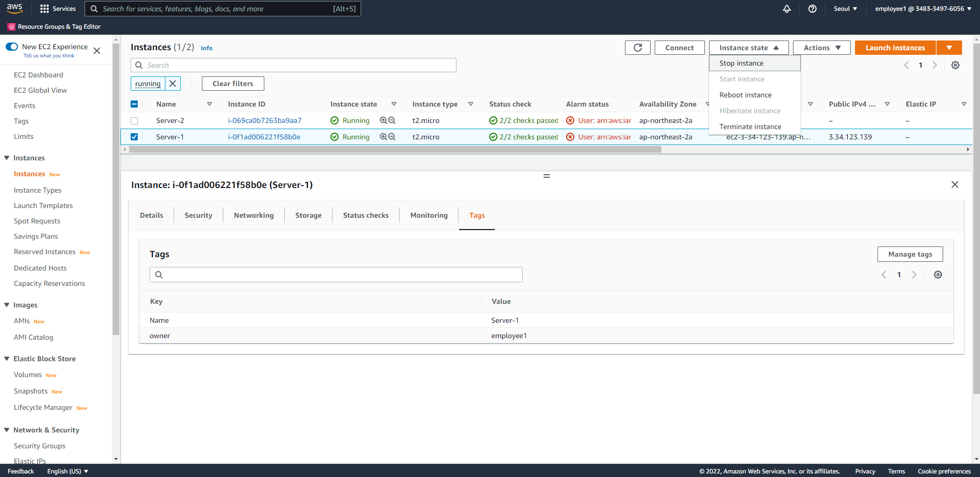Refresh the instances list
Image resolution: width=980 pixels, height=477 pixels.
638,48
